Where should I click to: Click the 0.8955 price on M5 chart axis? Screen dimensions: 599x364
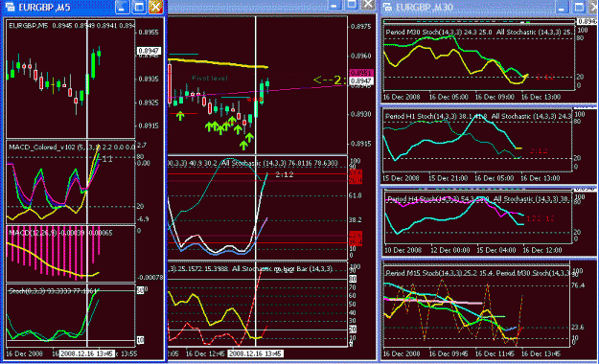coord(149,32)
